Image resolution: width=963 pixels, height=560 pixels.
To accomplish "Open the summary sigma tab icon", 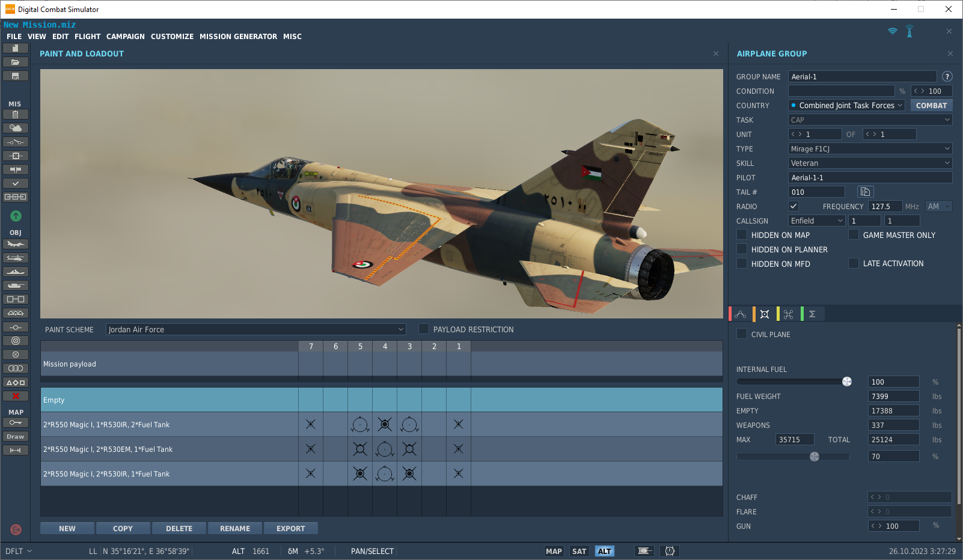I will click(x=812, y=314).
